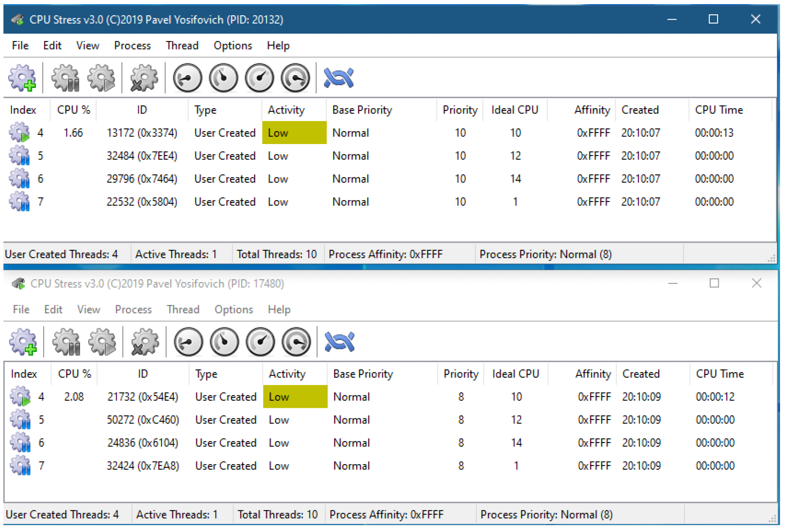Sort by Base Priority column in PID 20132 window
This screenshot has width=785, height=532.
point(381,110)
